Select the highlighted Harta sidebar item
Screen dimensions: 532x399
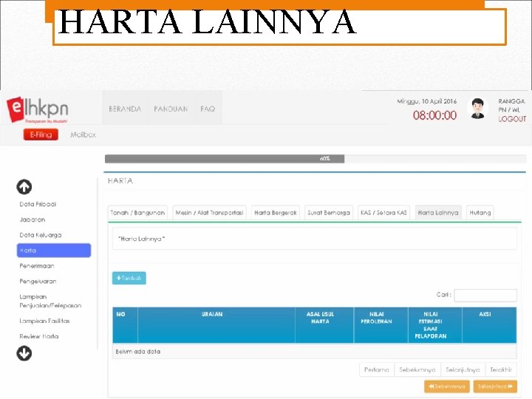(x=54, y=250)
